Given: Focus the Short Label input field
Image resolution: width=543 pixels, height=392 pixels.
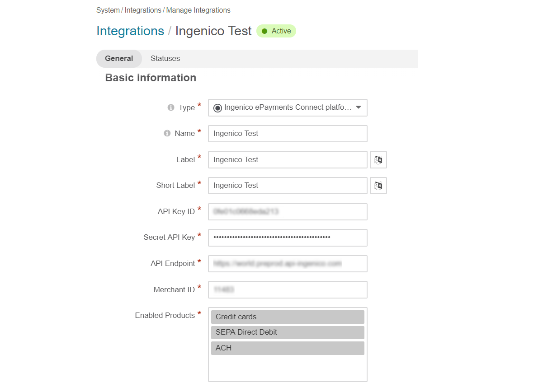Looking at the screenshot, I should tap(288, 185).
